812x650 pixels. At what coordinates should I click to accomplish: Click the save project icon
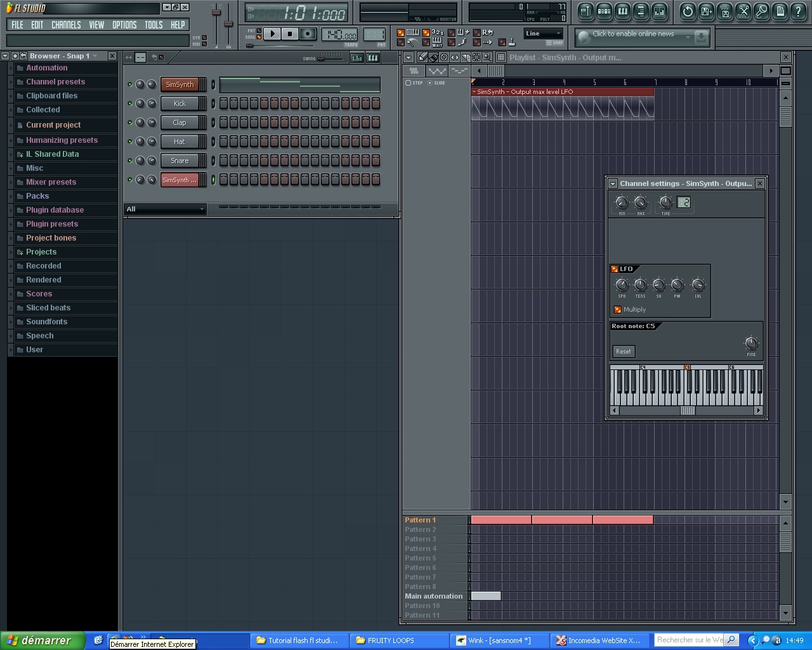point(706,11)
